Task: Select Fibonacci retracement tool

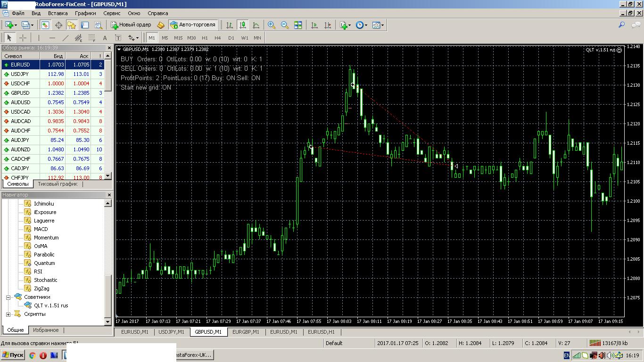Action: (91, 38)
